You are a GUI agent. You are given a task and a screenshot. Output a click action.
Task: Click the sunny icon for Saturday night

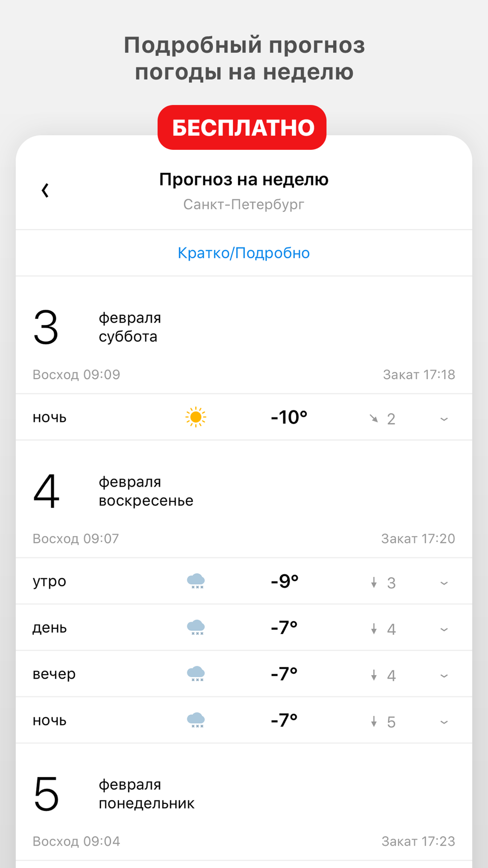click(196, 417)
